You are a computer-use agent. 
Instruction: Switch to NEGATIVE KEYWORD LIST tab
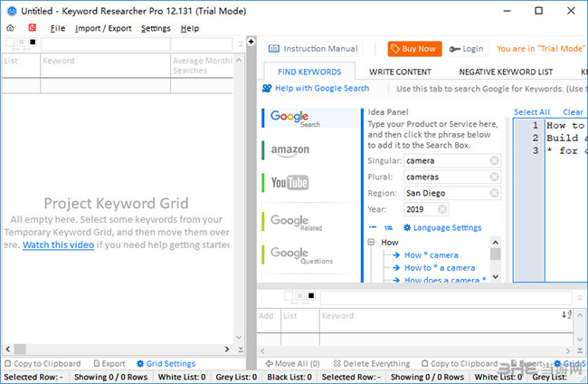click(x=506, y=72)
